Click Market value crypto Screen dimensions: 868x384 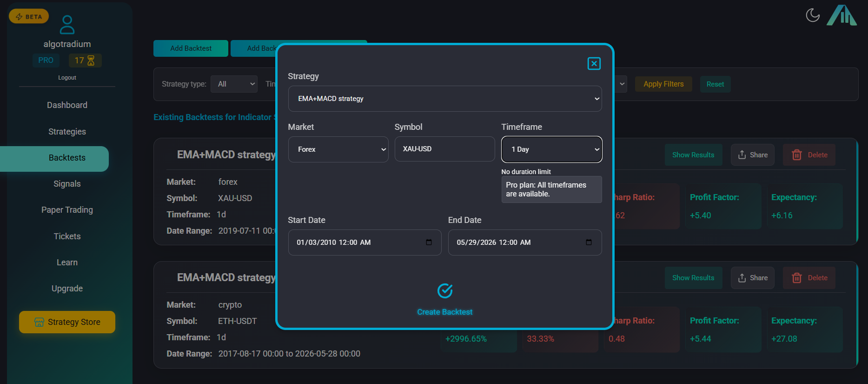[230, 305]
